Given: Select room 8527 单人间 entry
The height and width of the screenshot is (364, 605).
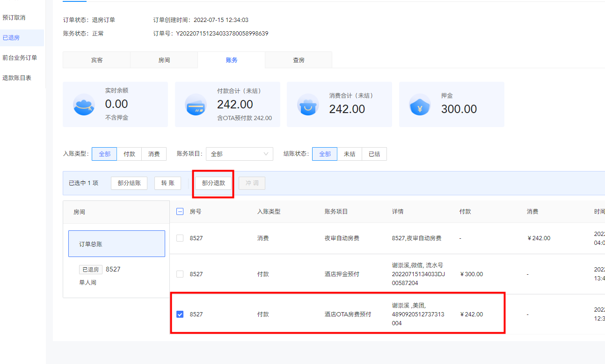Looking at the screenshot, I should click(x=117, y=276).
